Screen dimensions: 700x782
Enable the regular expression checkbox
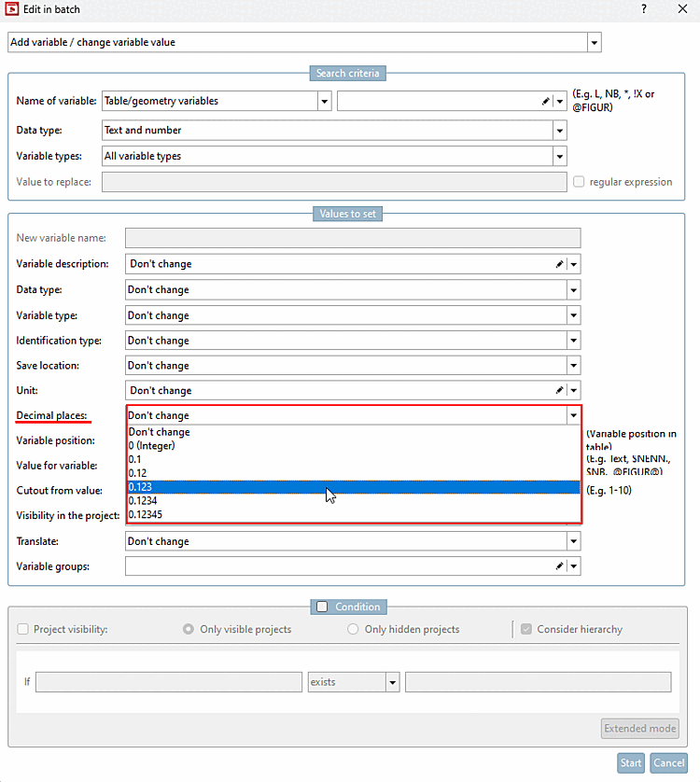[579, 182]
